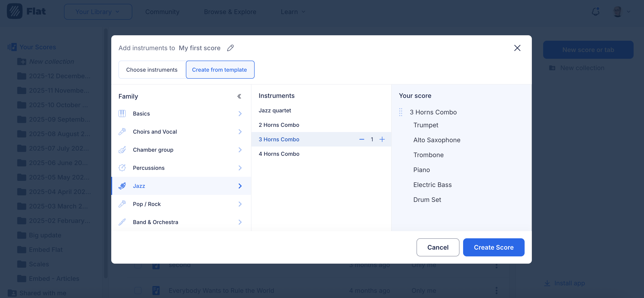Switch to the Choose instruments tab
Image resolution: width=644 pixels, height=298 pixels.
point(152,70)
